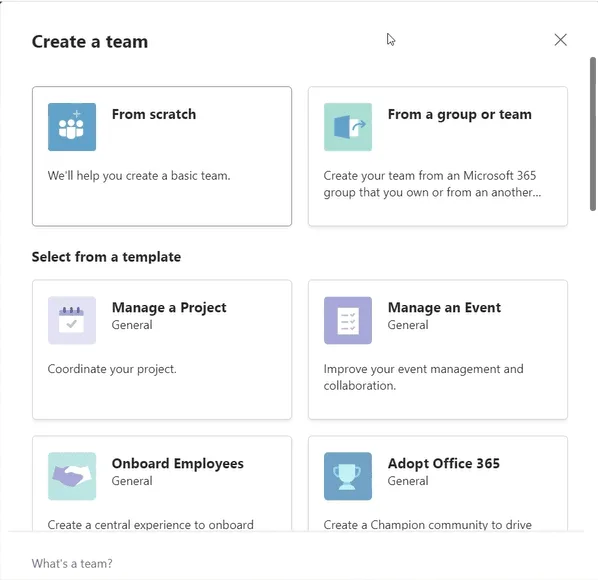
Task: Click the Onboard Employees handshake icon
Action: click(72, 476)
